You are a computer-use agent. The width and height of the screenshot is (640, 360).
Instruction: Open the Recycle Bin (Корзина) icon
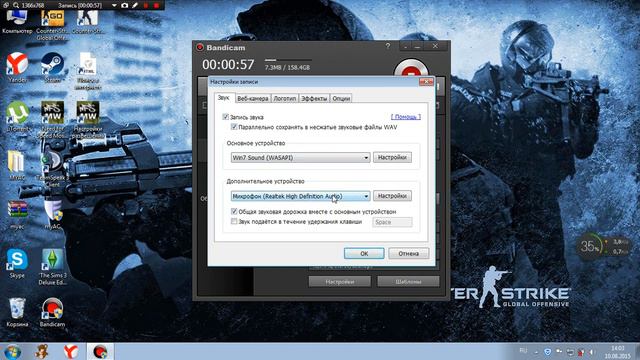[17, 311]
